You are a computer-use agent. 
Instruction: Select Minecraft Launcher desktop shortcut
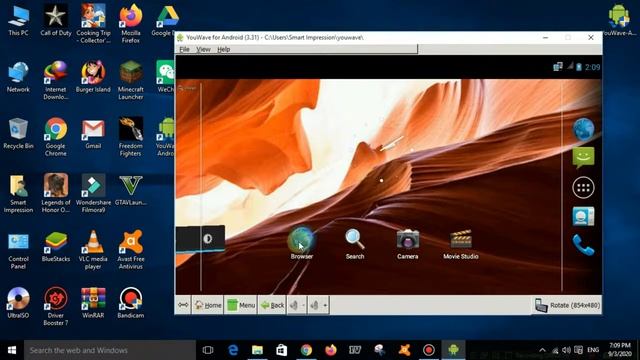(x=131, y=80)
